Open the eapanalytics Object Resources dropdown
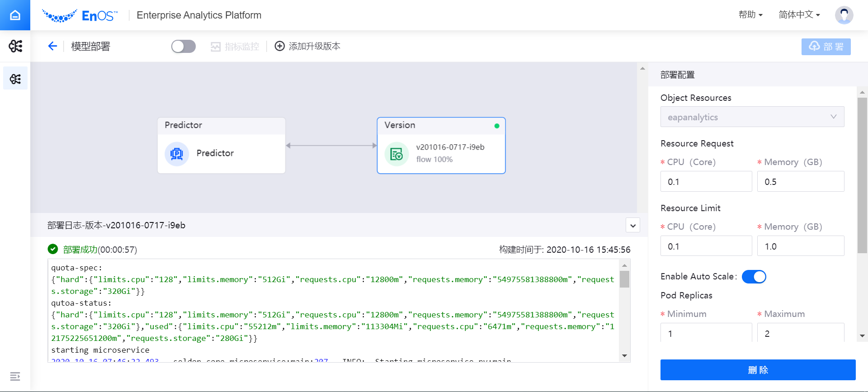 752,117
